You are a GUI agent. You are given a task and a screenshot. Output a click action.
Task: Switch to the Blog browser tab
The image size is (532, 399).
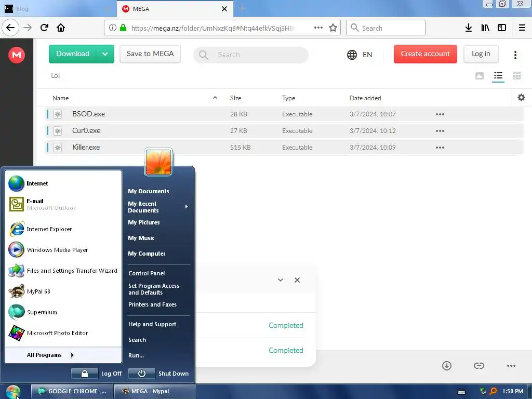click(58, 9)
